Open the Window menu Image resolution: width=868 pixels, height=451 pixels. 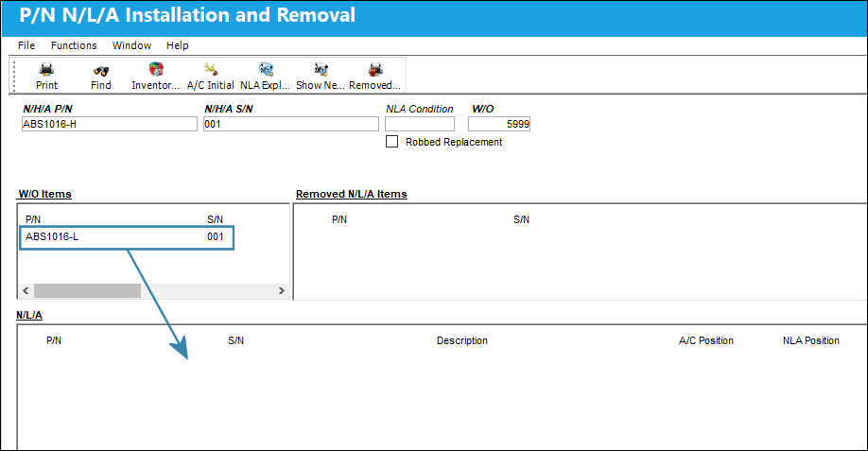(x=131, y=45)
